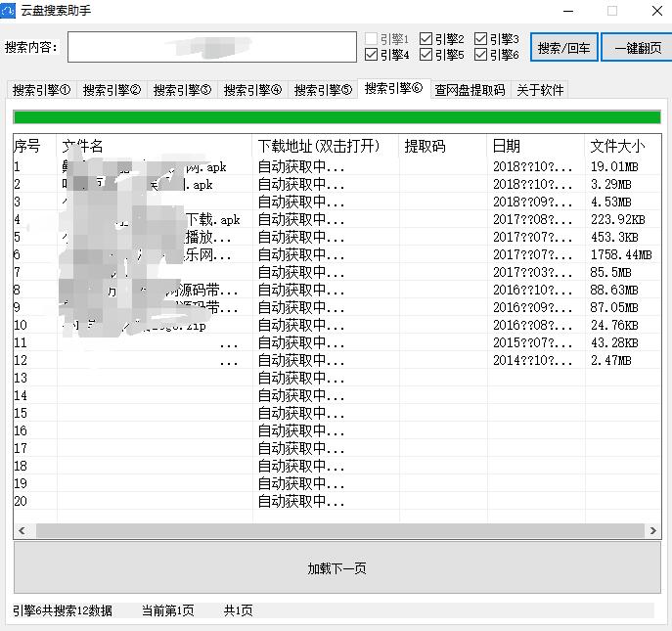Click the 当前第1页 status text
The image size is (672, 631).
[x=168, y=610]
